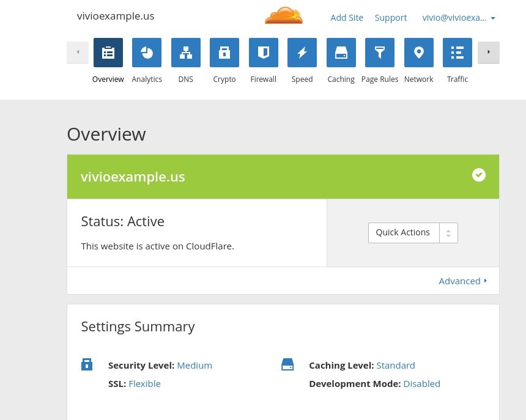Screen dimensions: 526x420
Task: Click the Disabled development mode link
Action: 421,384
